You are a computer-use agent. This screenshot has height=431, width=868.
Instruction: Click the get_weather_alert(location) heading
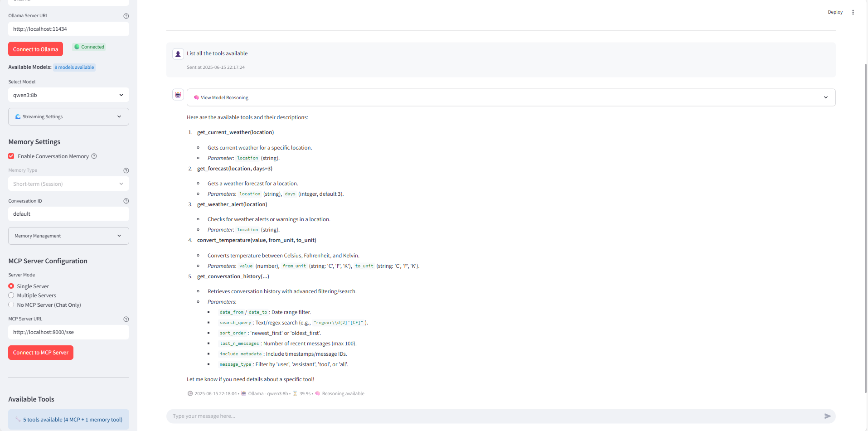[x=232, y=204]
